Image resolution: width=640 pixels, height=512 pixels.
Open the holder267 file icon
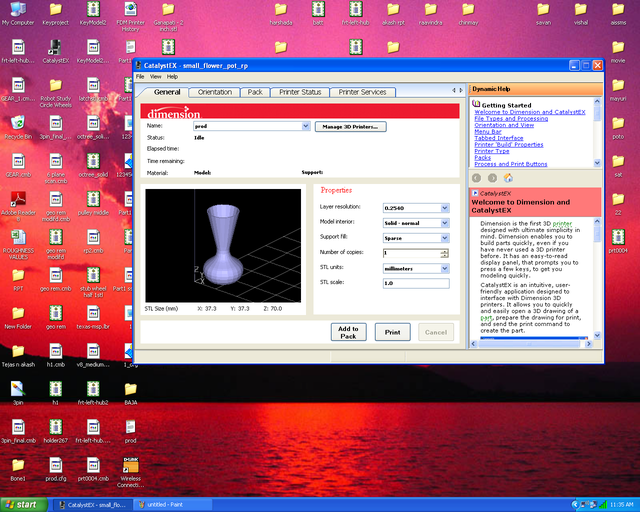[56, 431]
